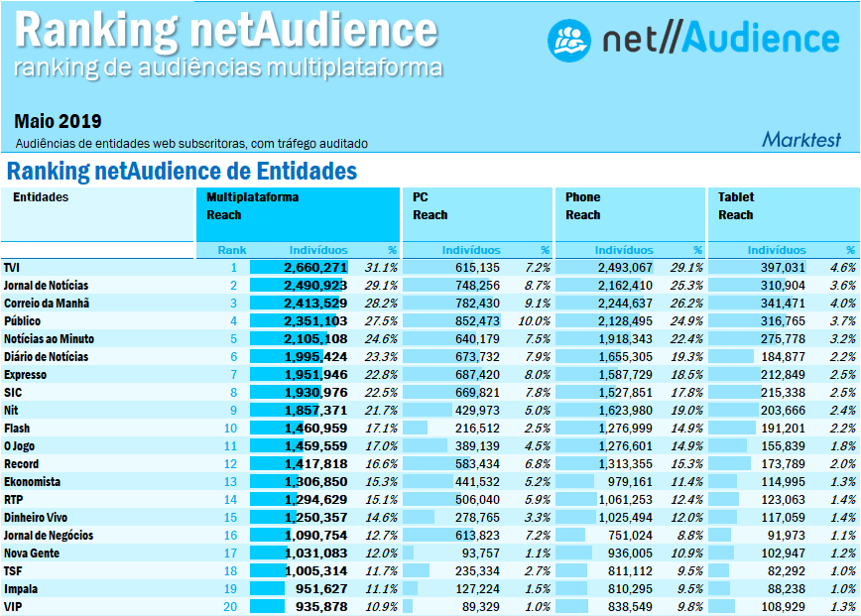Select the Multiplataforma Reach column header
This screenshot has height=616, width=861.
252,205
